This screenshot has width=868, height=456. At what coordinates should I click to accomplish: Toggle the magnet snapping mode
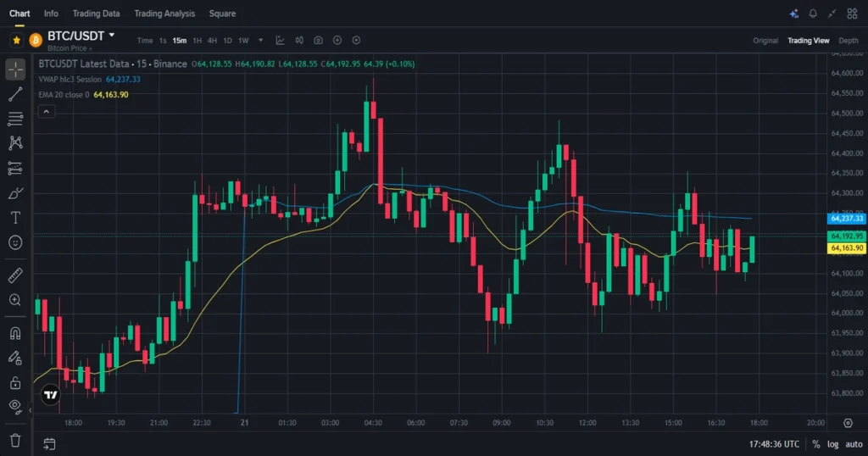point(15,333)
